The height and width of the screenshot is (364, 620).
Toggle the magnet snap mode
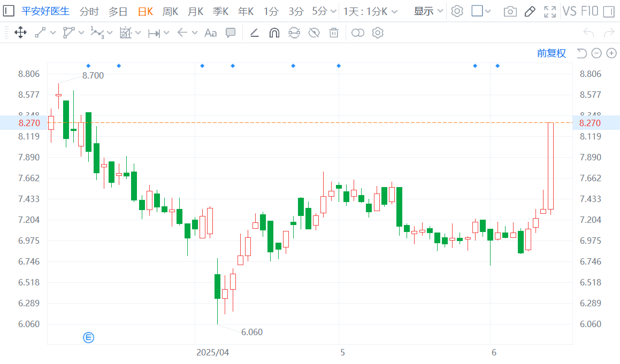tap(274, 33)
